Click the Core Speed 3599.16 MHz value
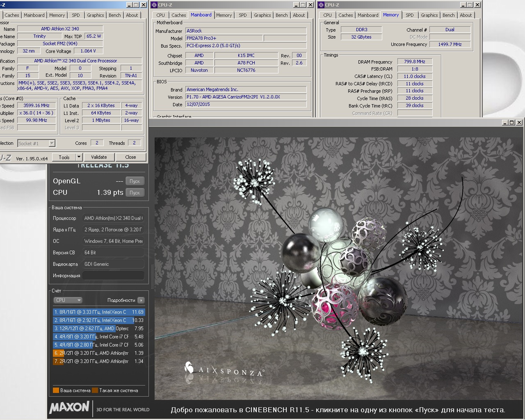This screenshot has height=420, width=525. pos(37,105)
